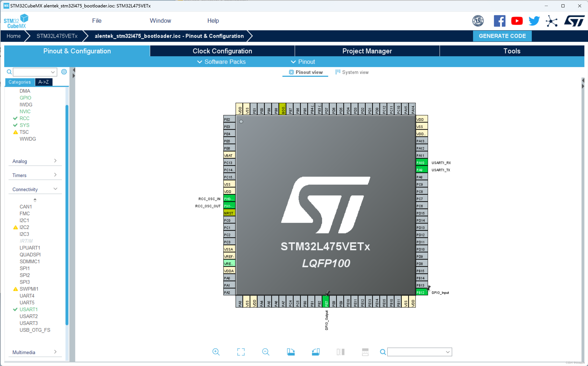
Task: Open the File menu
Action: pyautogui.click(x=97, y=21)
